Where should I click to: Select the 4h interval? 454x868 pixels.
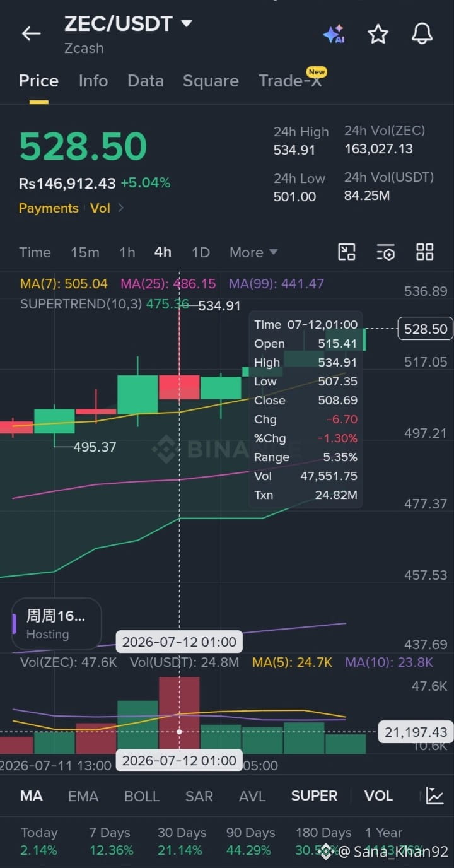coord(163,252)
